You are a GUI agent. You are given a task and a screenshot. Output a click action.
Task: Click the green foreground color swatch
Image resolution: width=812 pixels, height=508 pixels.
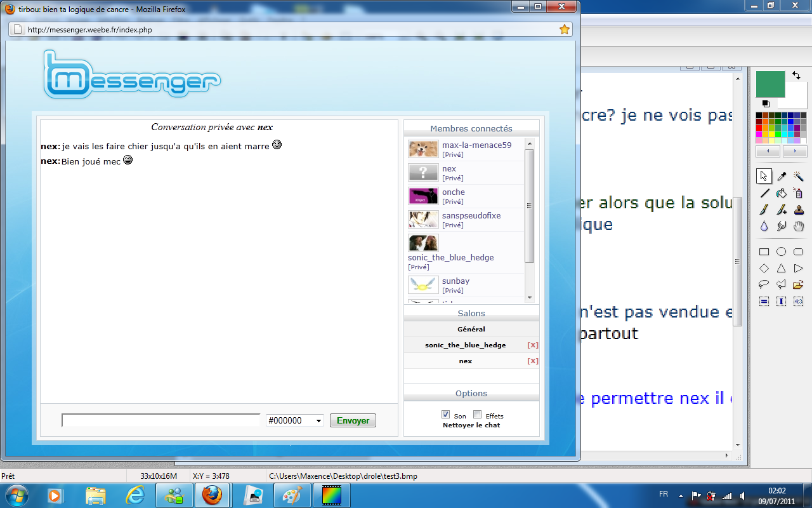770,84
